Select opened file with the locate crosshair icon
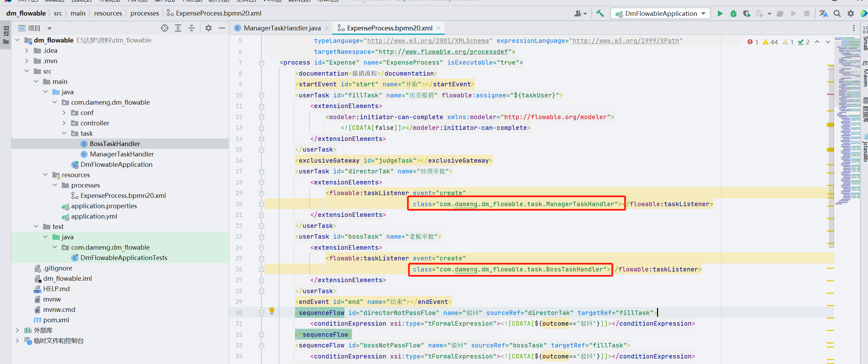The image size is (868, 364). 165,28
